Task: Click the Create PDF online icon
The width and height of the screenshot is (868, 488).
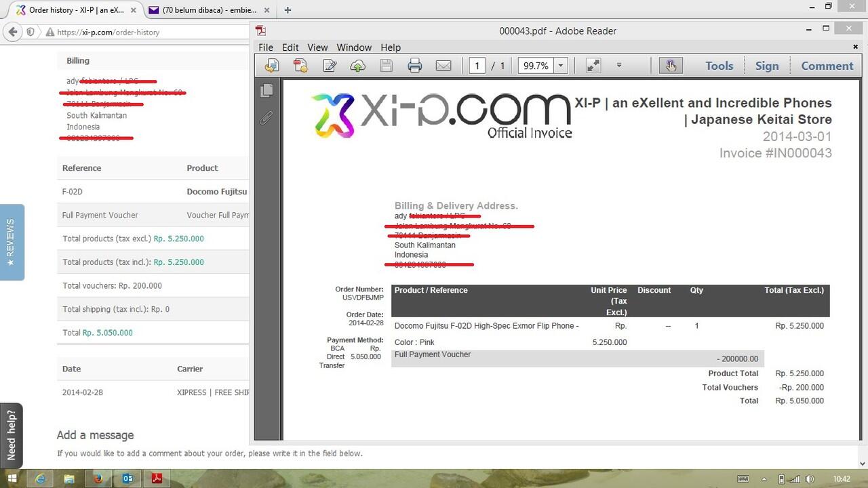Action: coord(300,66)
